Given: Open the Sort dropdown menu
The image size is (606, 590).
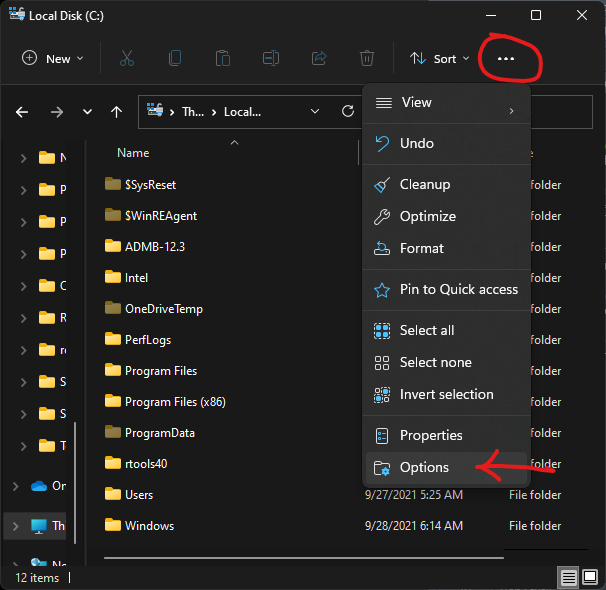Looking at the screenshot, I should [x=439, y=59].
